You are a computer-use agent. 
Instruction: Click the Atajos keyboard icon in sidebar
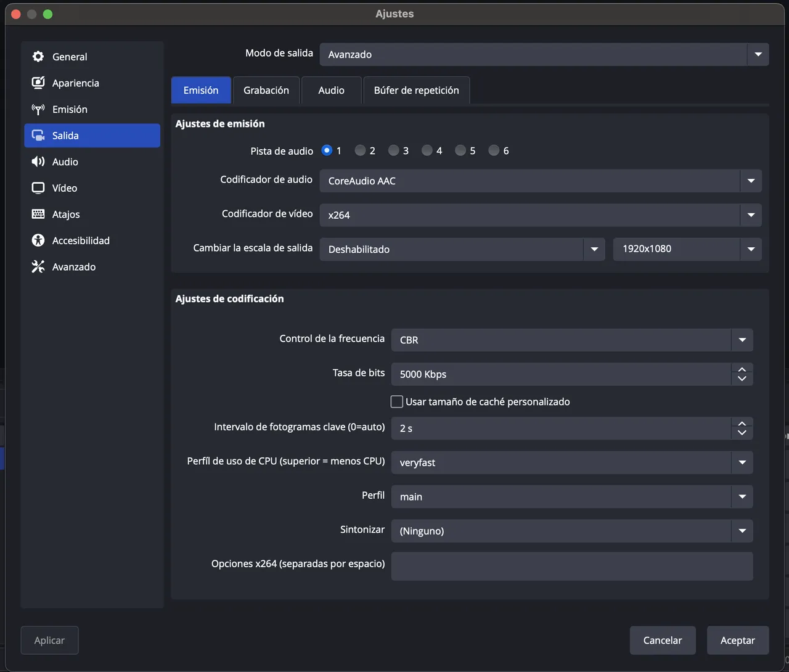point(38,214)
